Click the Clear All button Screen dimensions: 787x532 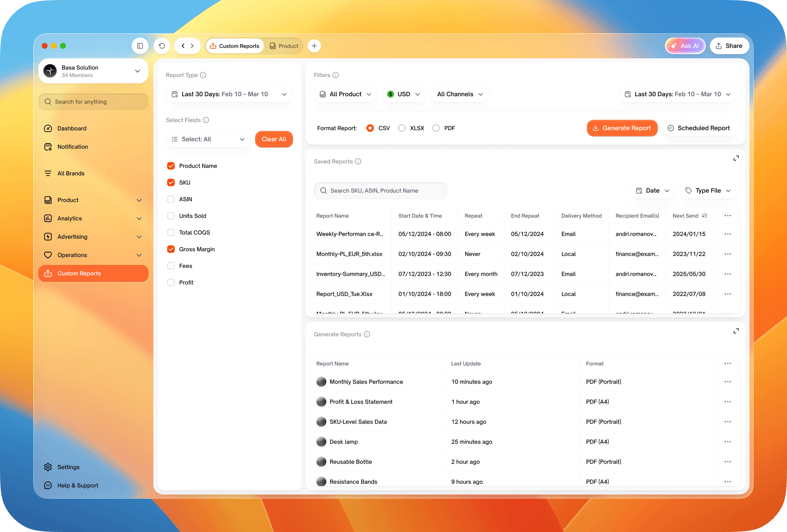pyautogui.click(x=274, y=139)
